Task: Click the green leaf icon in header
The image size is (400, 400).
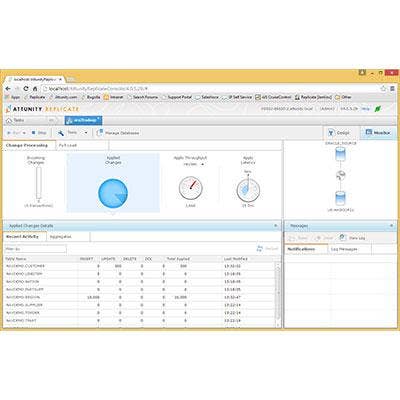Action: pos(378,109)
